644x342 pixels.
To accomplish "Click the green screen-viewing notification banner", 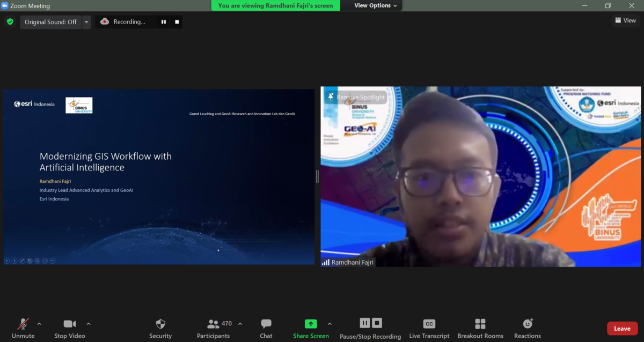I will [276, 5].
